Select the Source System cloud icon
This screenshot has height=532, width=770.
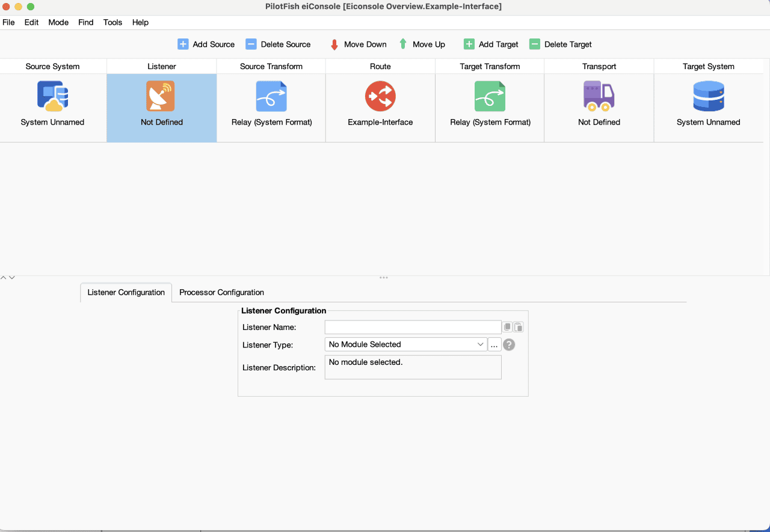click(x=52, y=96)
